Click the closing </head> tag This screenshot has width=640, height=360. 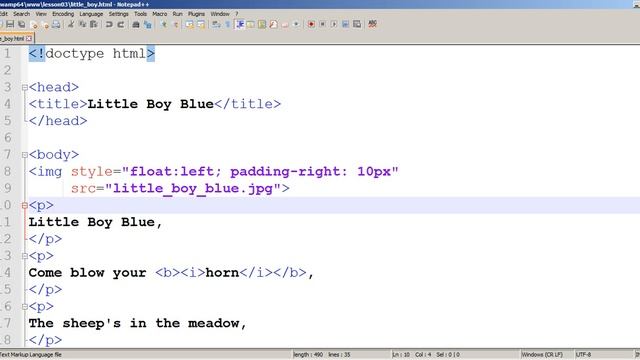point(58,121)
